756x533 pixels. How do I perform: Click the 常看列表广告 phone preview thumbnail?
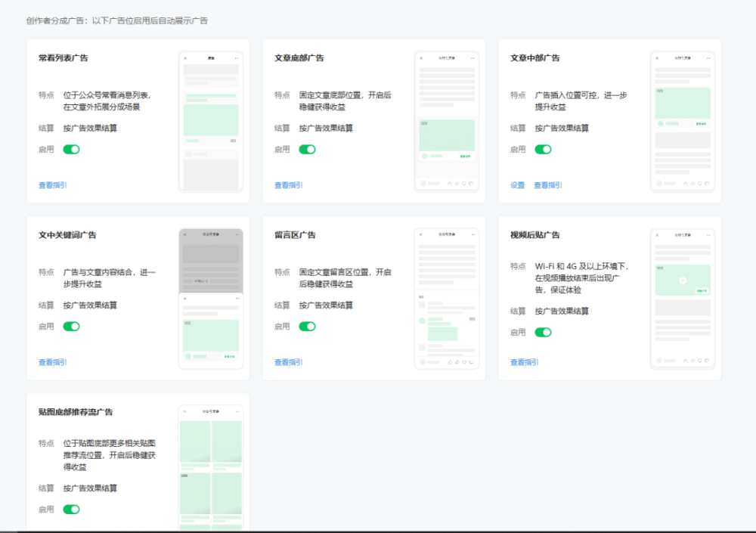coord(211,122)
